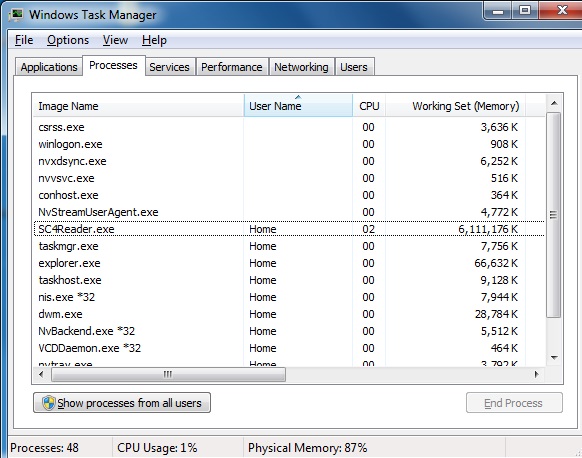582x458 pixels.
Task: Click the CPU value 02 for SC4Reader.exe
Action: tap(369, 229)
